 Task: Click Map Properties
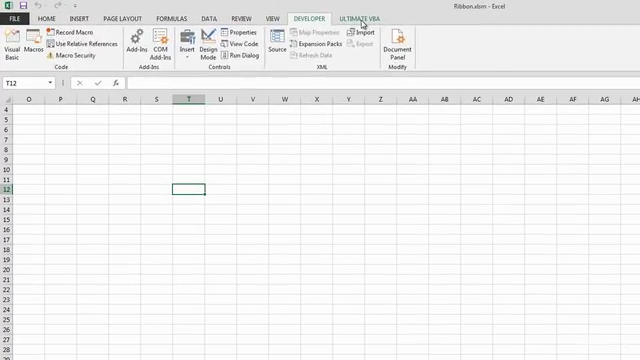[315, 32]
